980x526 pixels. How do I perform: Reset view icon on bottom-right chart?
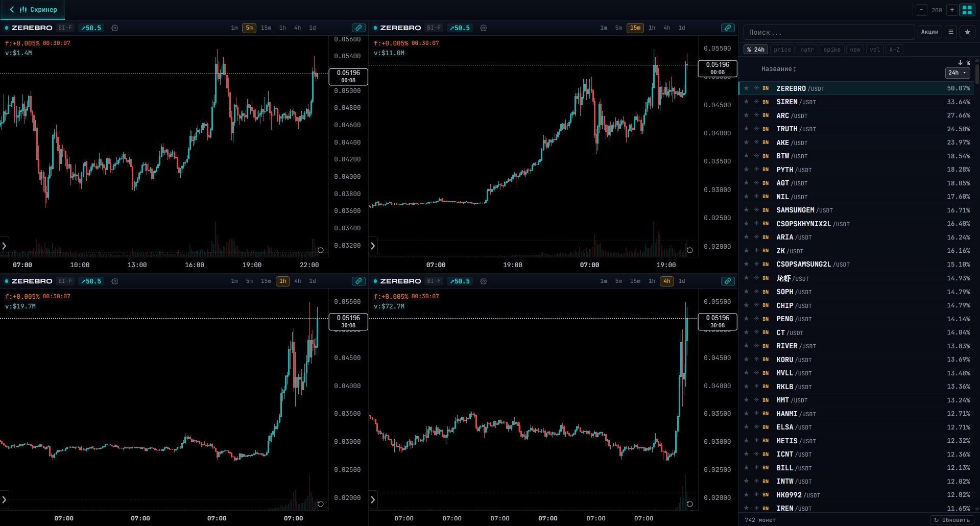[690, 504]
